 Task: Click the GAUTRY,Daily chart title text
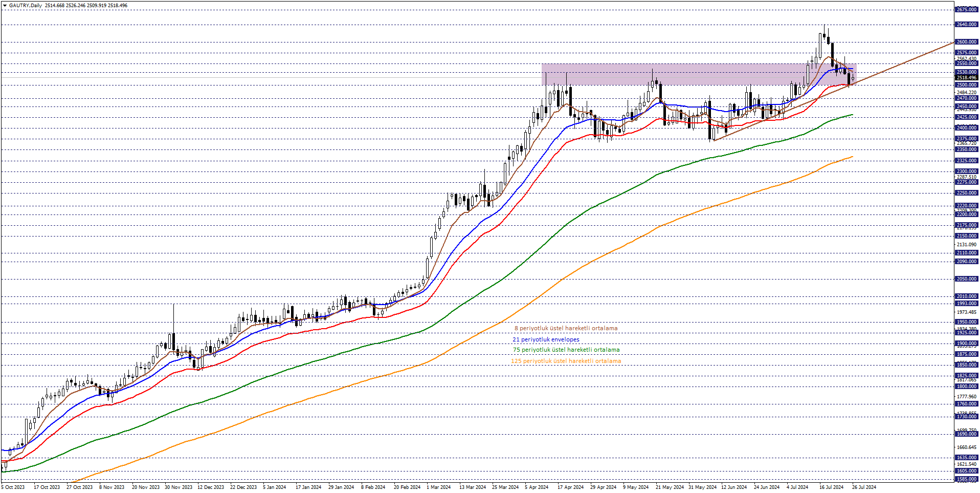(x=26, y=5)
